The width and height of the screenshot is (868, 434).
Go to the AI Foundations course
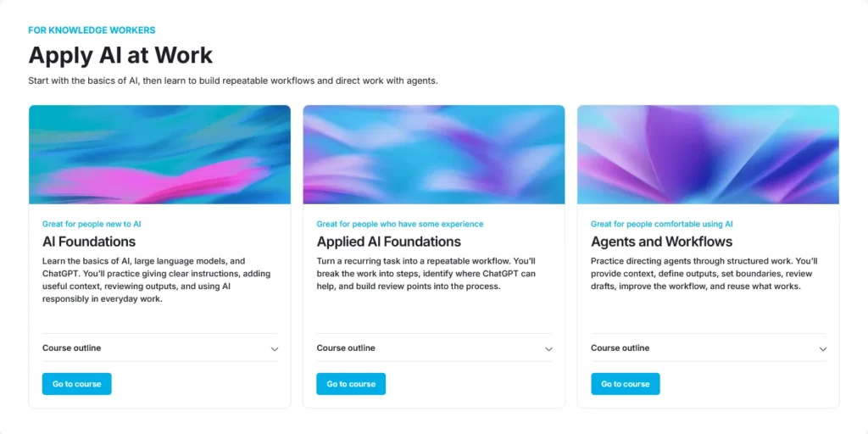(77, 384)
